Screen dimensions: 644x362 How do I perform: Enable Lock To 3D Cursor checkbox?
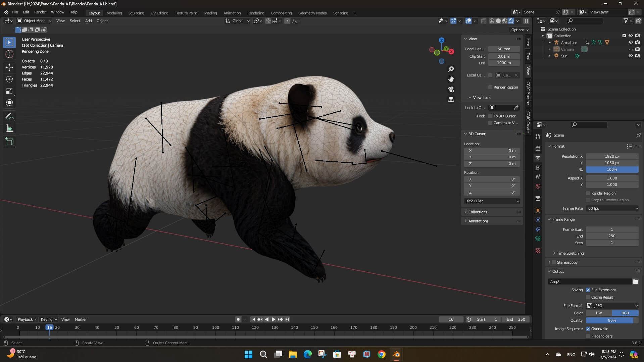[490, 116]
